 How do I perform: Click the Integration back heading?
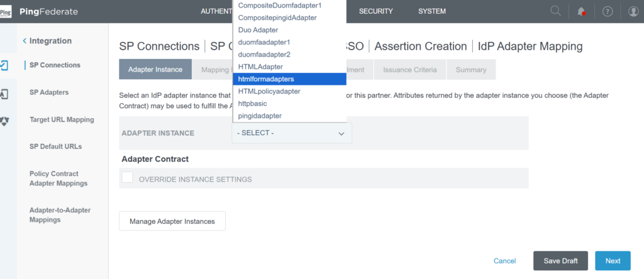pyautogui.click(x=50, y=41)
